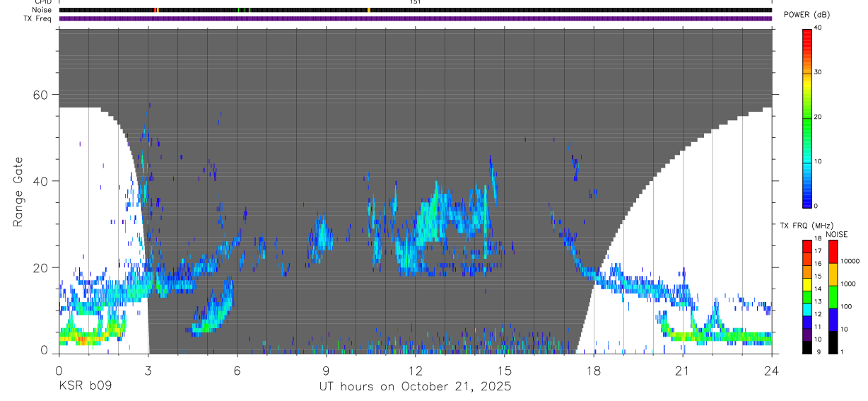Click the 'KSR b09' radar beam label
868x401 pixels.
click(x=85, y=387)
